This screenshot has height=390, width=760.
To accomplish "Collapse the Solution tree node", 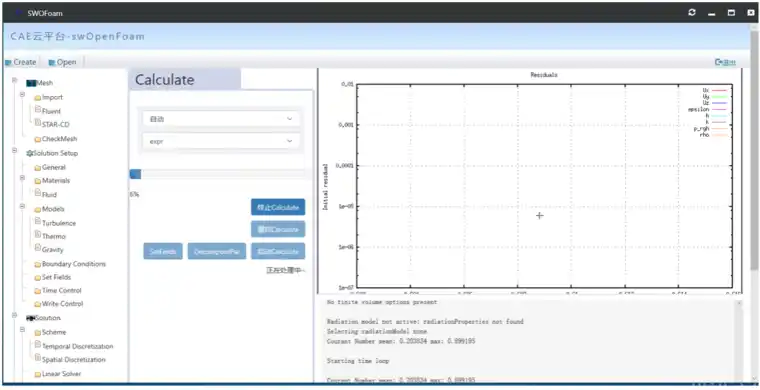I will click(15, 315).
